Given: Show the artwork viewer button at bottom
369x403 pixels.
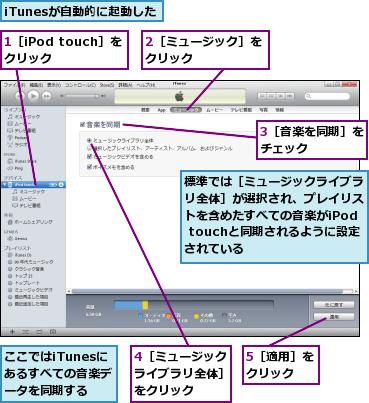Looking at the screenshot, I should pos(53,332).
